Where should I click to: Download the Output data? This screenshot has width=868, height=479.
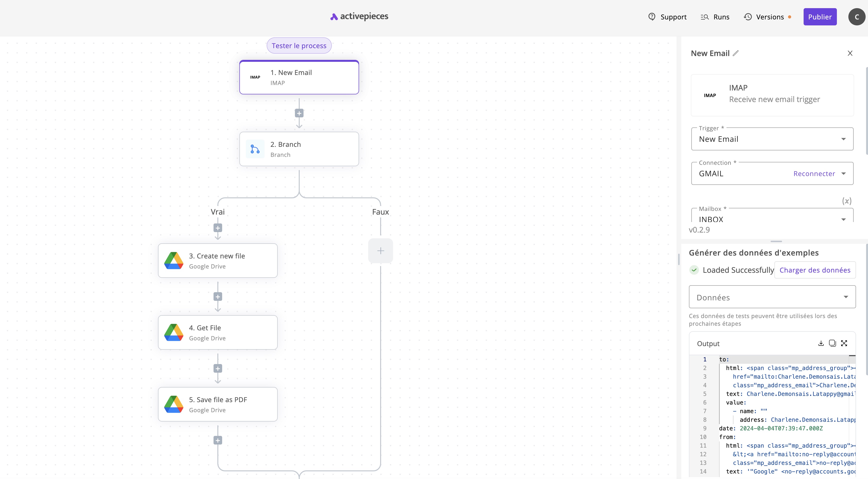[821, 343]
